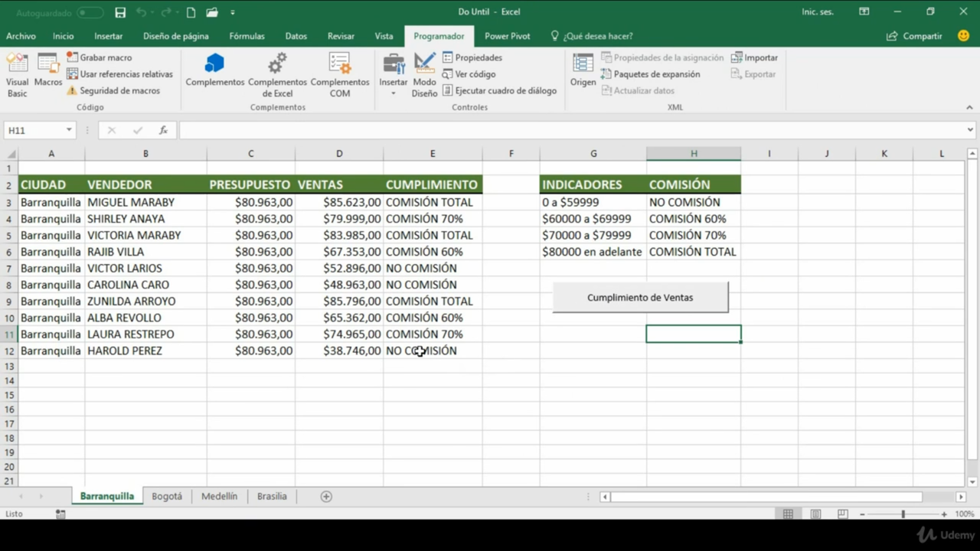Switch to Page Layout view

[815, 514]
